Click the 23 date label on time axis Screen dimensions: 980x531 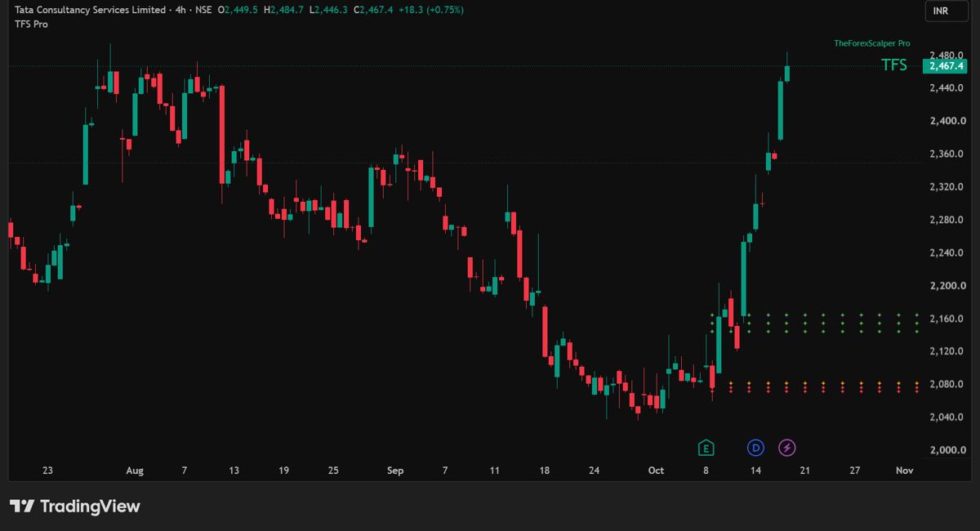(47, 471)
